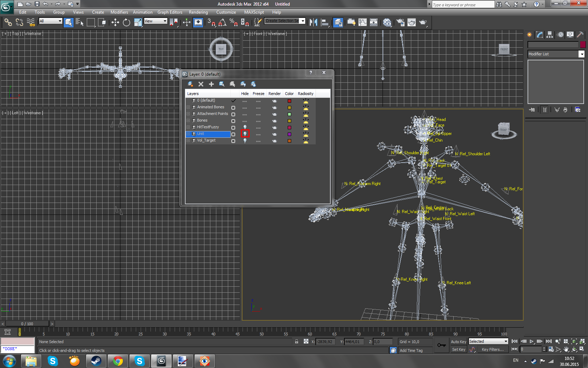Open the Create command panel tab
Screen dimensions: 588x368
tap(529, 34)
